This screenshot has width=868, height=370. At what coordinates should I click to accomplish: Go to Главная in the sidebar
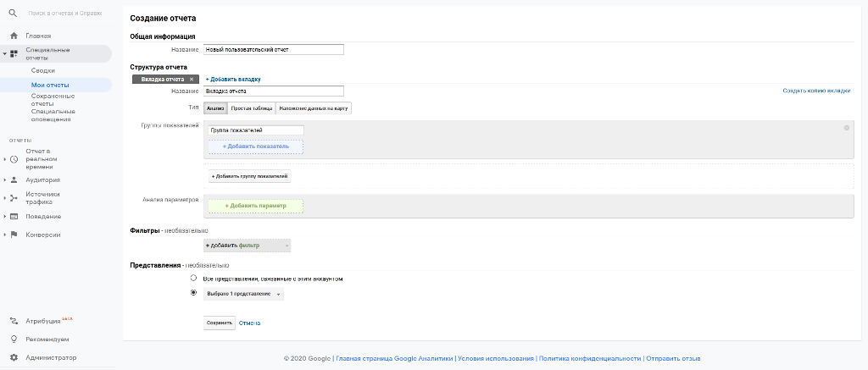coord(38,36)
